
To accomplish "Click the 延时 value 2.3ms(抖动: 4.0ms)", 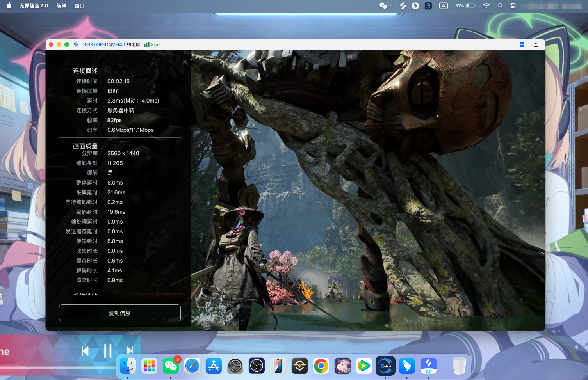I will 133,101.
